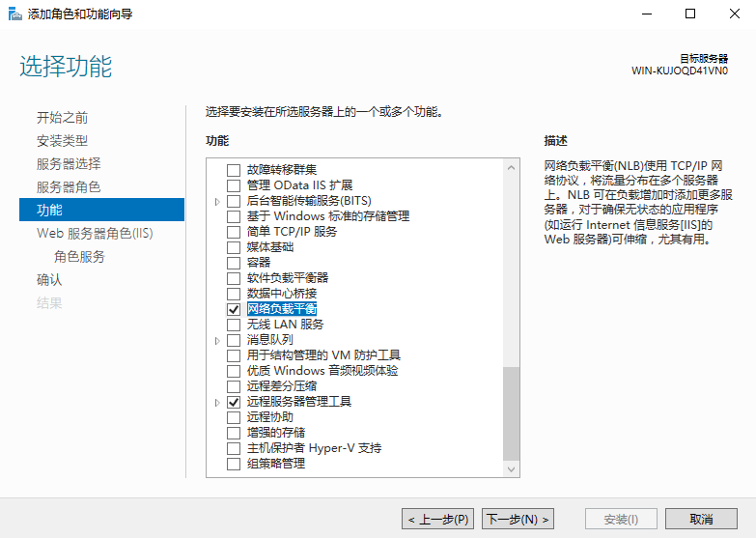Tick the 远程协助 checkbox
The width and height of the screenshot is (756, 538).
(234, 417)
